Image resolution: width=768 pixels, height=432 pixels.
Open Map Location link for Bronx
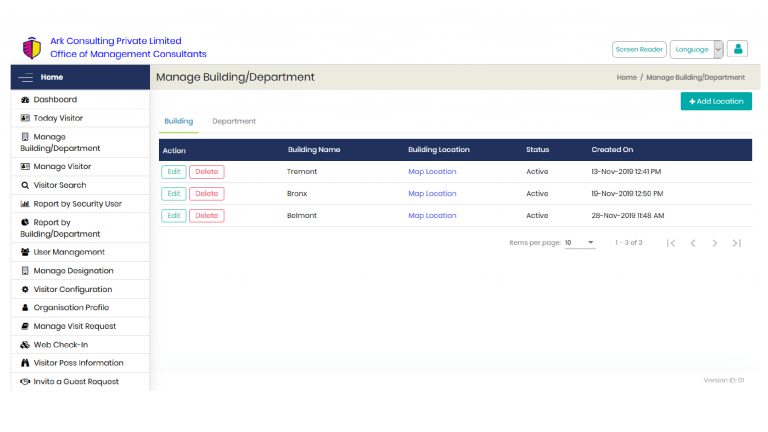432,194
